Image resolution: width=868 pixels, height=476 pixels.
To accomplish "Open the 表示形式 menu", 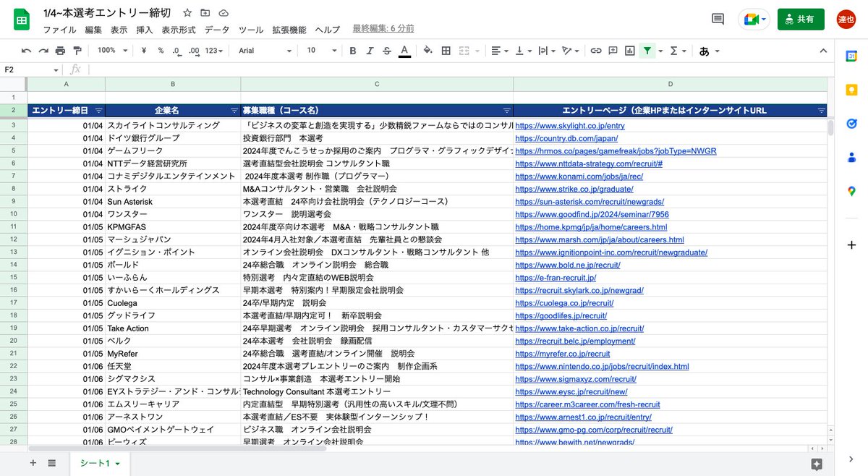I will pos(179,30).
